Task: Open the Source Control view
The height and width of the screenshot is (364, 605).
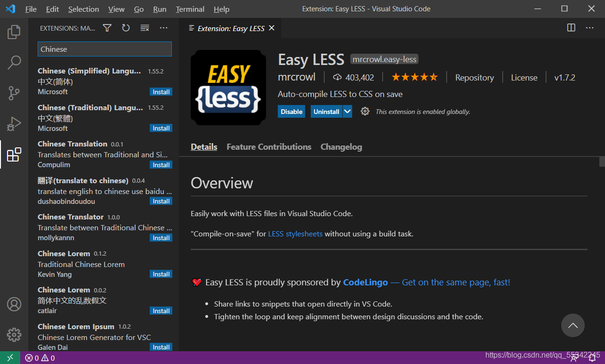Action: [x=14, y=93]
